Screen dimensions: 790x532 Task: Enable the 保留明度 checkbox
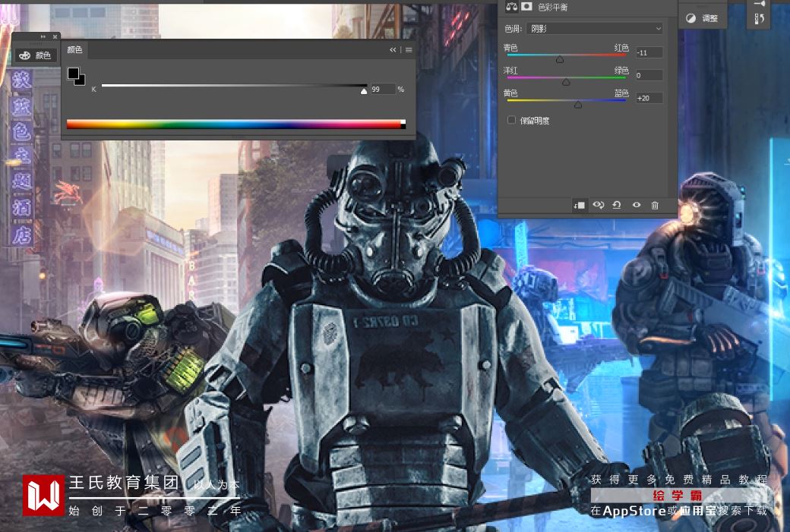click(511, 120)
